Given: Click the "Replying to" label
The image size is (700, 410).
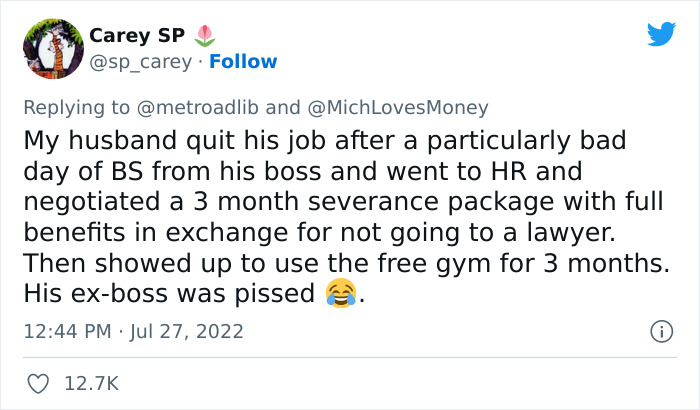Looking at the screenshot, I should pos(72,107).
